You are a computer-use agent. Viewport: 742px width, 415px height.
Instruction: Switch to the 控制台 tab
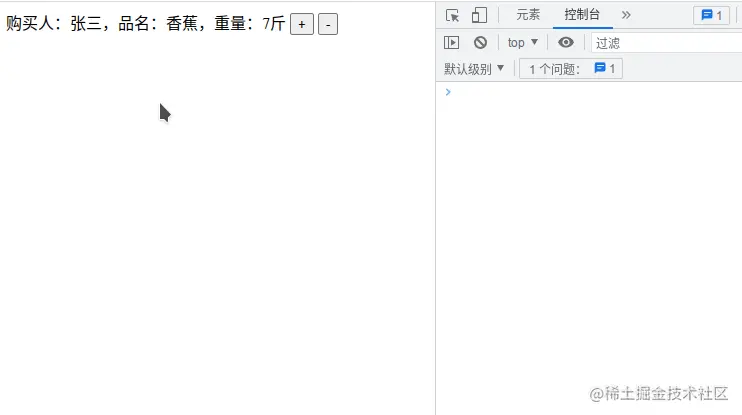tap(582, 15)
